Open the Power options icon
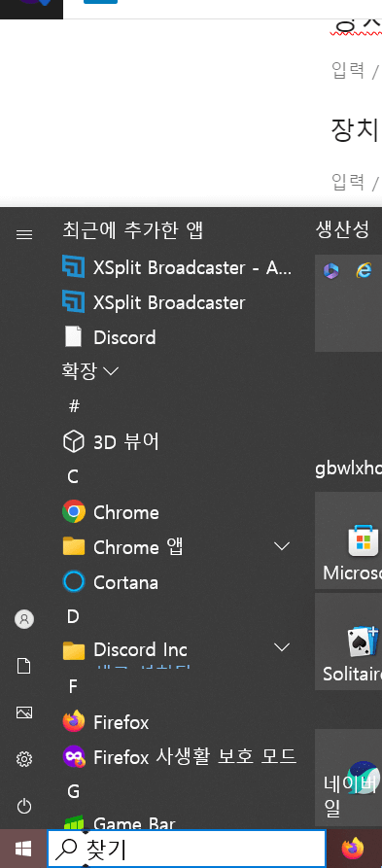This screenshot has width=382, height=868. pyautogui.click(x=23, y=806)
